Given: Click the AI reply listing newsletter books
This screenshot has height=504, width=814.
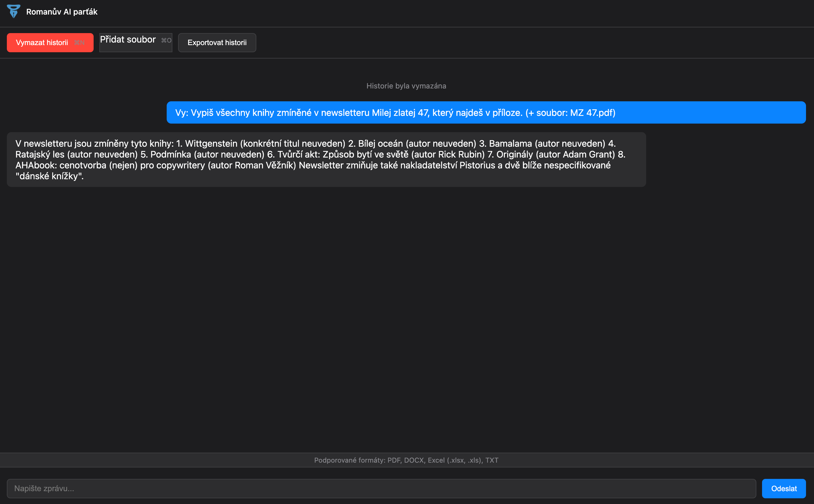Looking at the screenshot, I should point(326,159).
